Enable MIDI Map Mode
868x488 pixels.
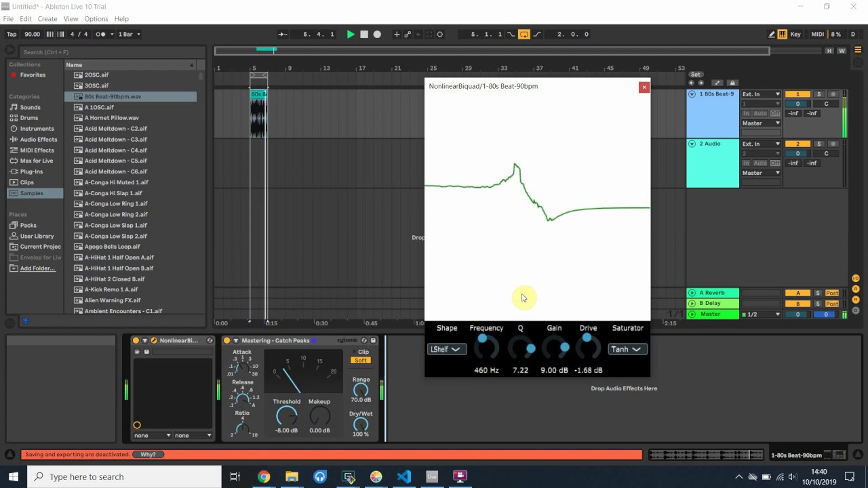pos(817,34)
